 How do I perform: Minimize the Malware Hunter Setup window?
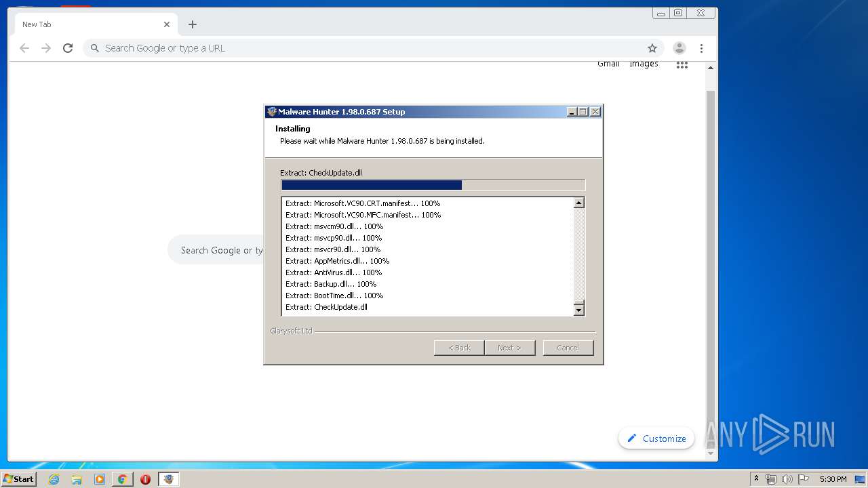click(572, 112)
